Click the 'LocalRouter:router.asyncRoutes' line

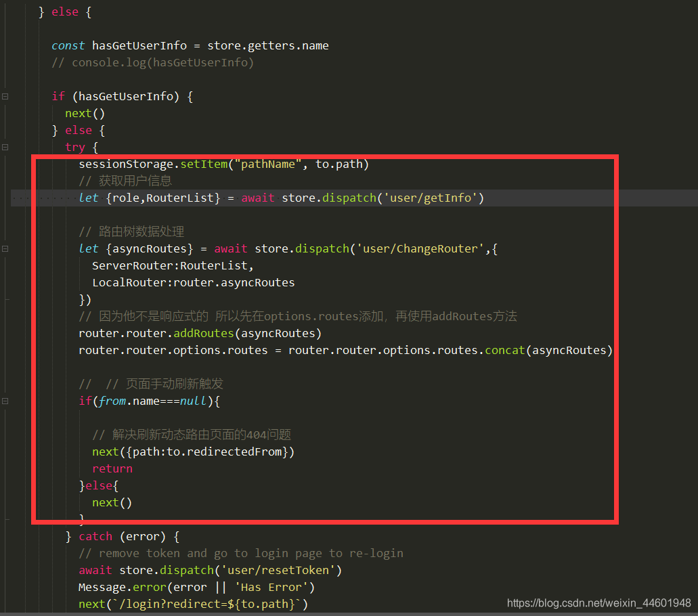point(193,282)
